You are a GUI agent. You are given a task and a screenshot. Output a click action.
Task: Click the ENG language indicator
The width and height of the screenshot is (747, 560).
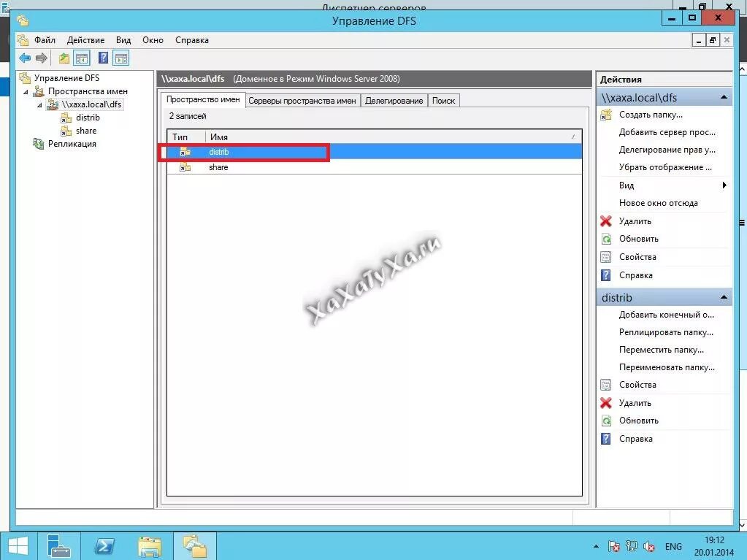673,547
